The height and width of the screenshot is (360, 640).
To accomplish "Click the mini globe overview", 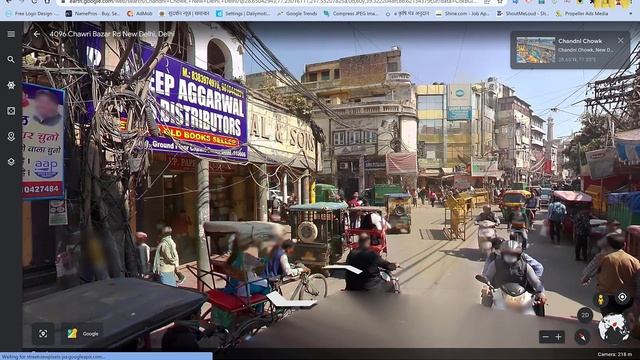I will [613, 328].
